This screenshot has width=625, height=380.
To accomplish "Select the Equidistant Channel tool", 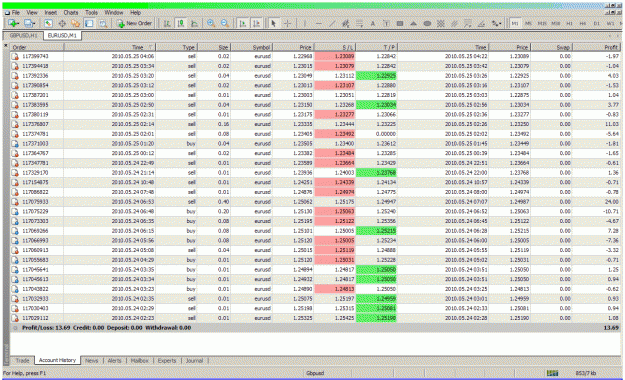I will [x=346, y=24].
